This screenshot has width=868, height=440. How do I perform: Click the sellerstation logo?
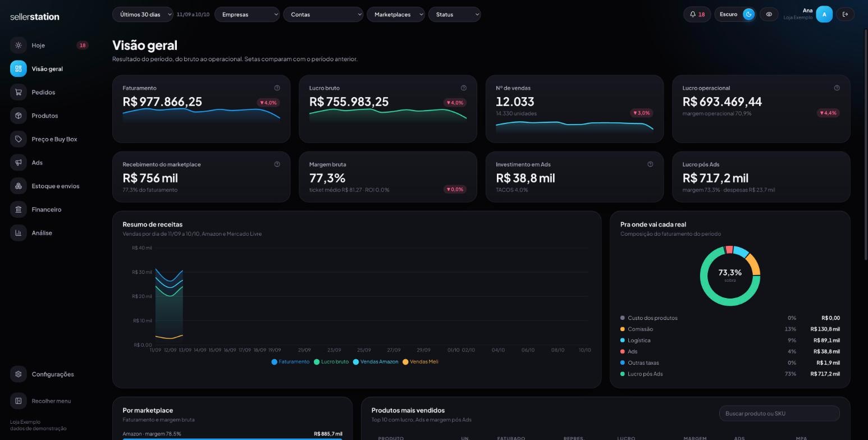pyautogui.click(x=35, y=17)
